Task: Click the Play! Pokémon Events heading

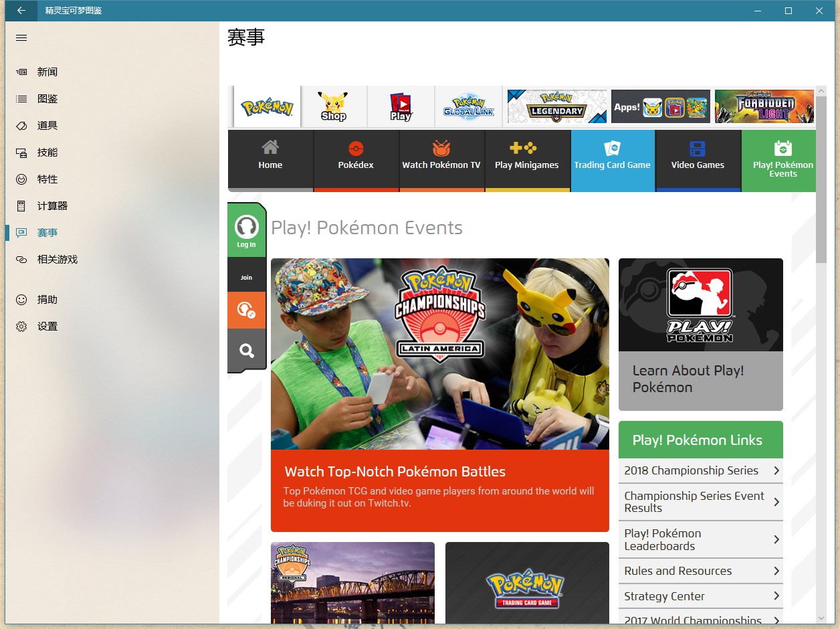Action: pos(366,228)
